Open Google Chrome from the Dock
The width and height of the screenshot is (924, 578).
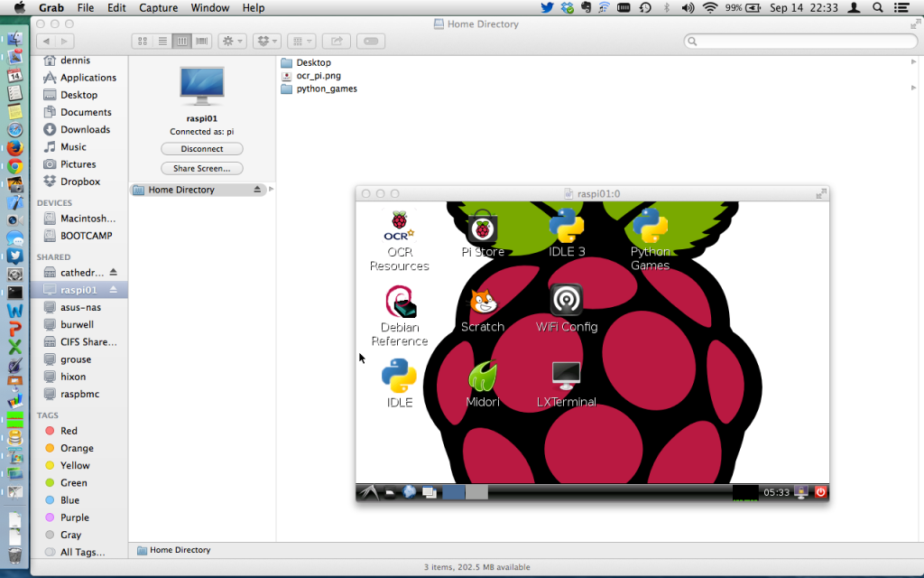pos(14,166)
